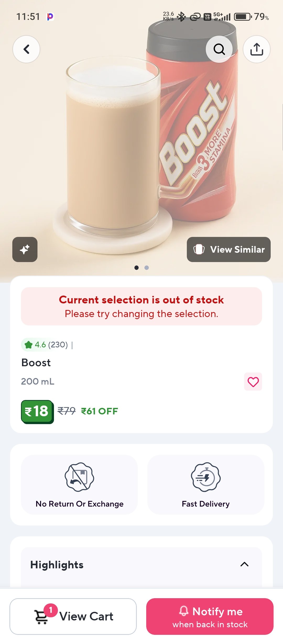Tap the bell icon in Notify me
Screen dimensions: 283x644
(184, 611)
